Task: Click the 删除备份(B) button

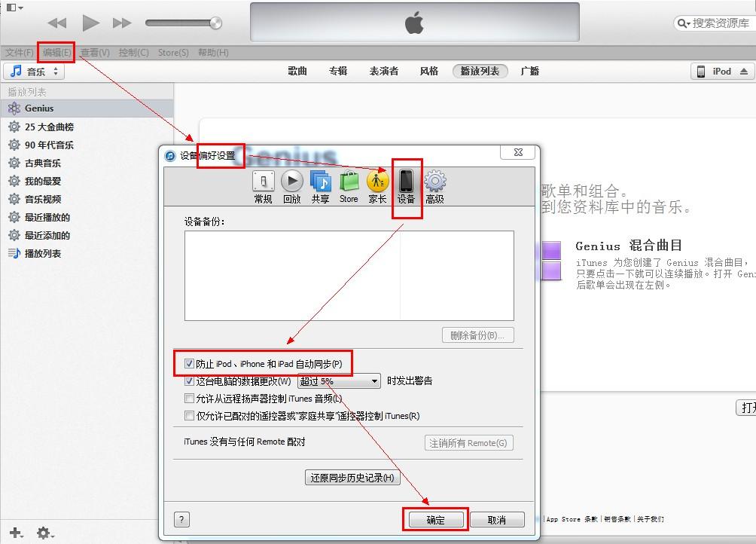Action: pyautogui.click(x=478, y=335)
